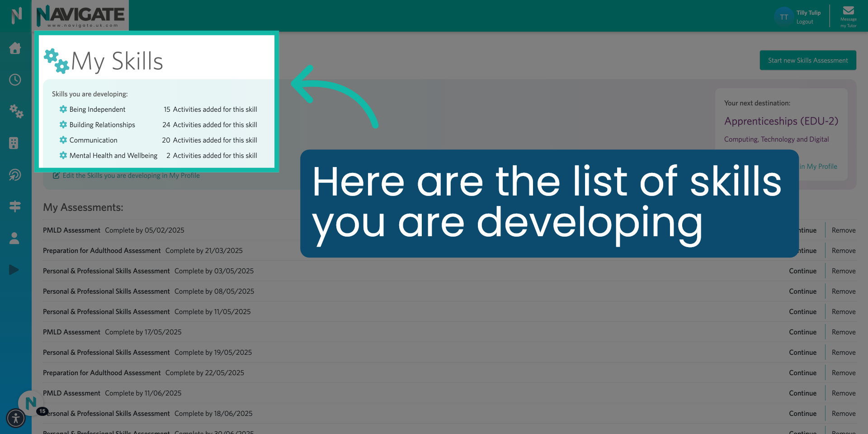Click Logout under Tilly Tulip

[x=805, y=22]
